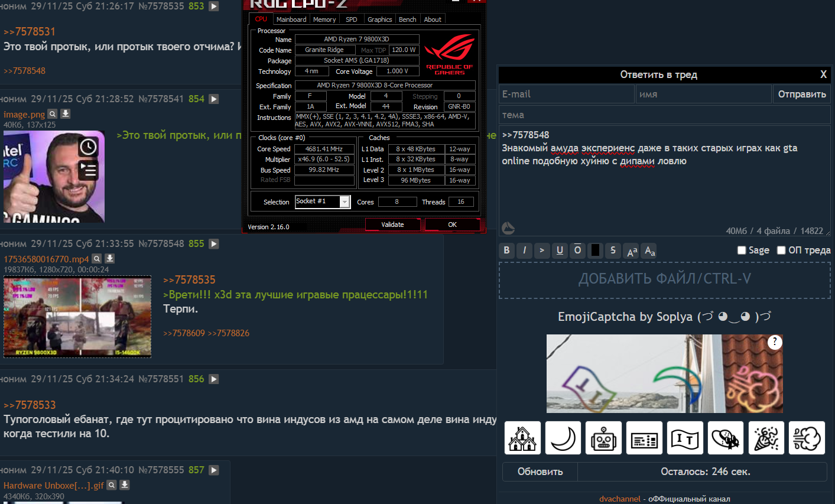835x504 pixels.
Task: Open reply link >>7578548 under post 853
Action: [x=24, y=71]
